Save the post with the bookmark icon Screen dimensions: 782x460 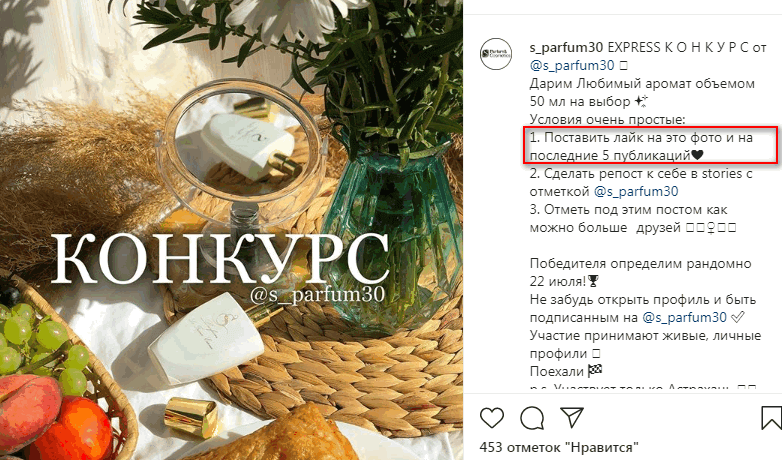(x=771, y=418)
